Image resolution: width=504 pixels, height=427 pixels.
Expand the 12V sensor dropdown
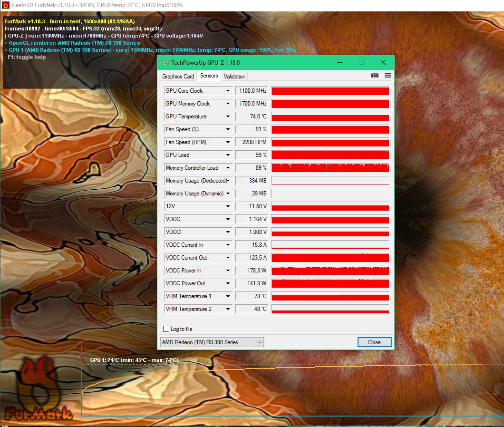coord(228,206)
